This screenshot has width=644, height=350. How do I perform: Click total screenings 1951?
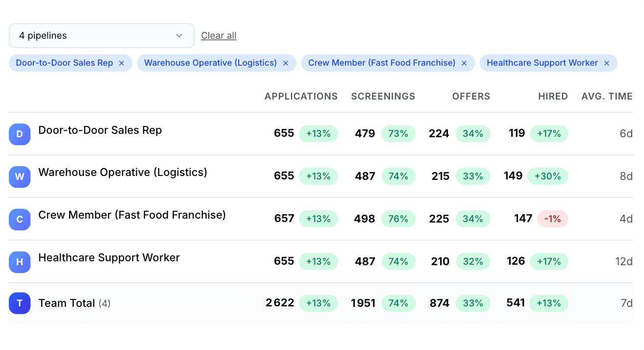[x=363, y=303]
